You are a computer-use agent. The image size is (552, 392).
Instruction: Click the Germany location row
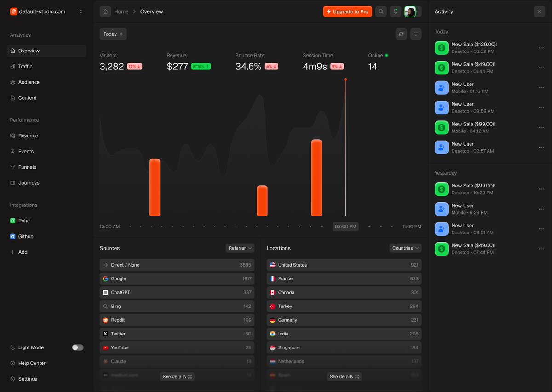[x=344, y=320]
